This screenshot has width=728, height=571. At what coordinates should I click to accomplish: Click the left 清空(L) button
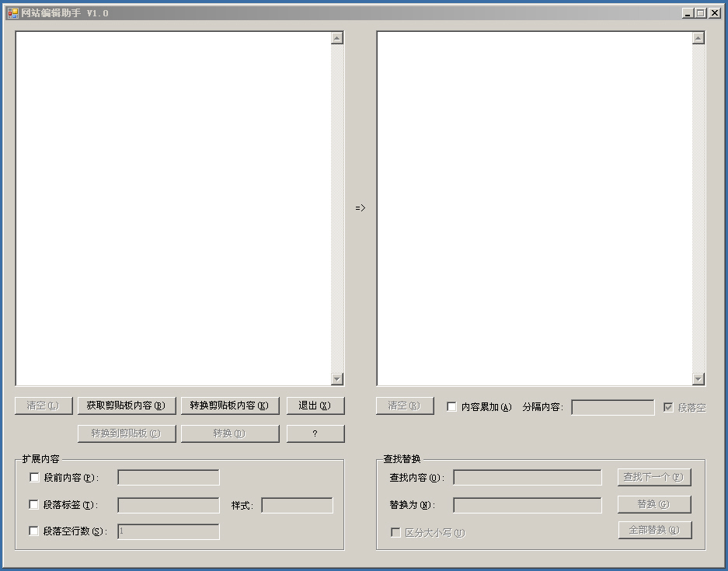pos(44,406)
